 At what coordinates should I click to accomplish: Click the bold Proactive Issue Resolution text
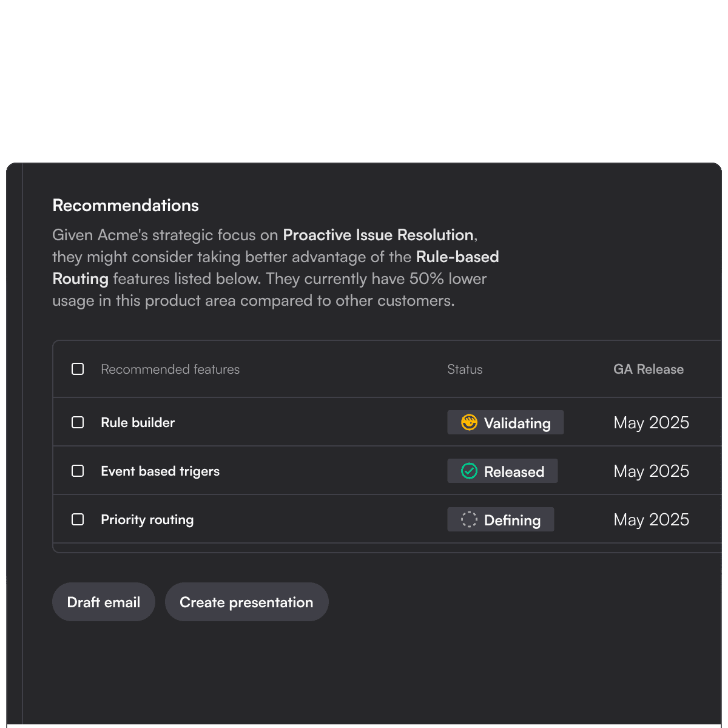pyautogui.click(x=378, y=235)
